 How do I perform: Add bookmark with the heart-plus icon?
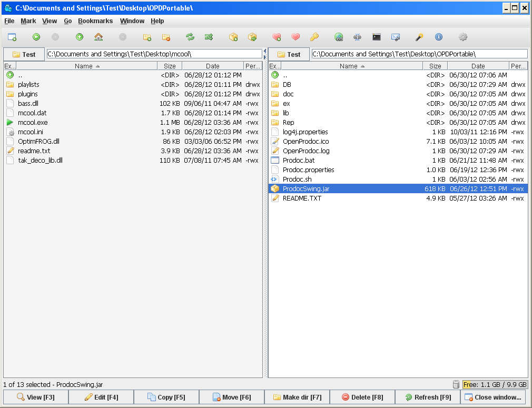(x=277, y=37)
